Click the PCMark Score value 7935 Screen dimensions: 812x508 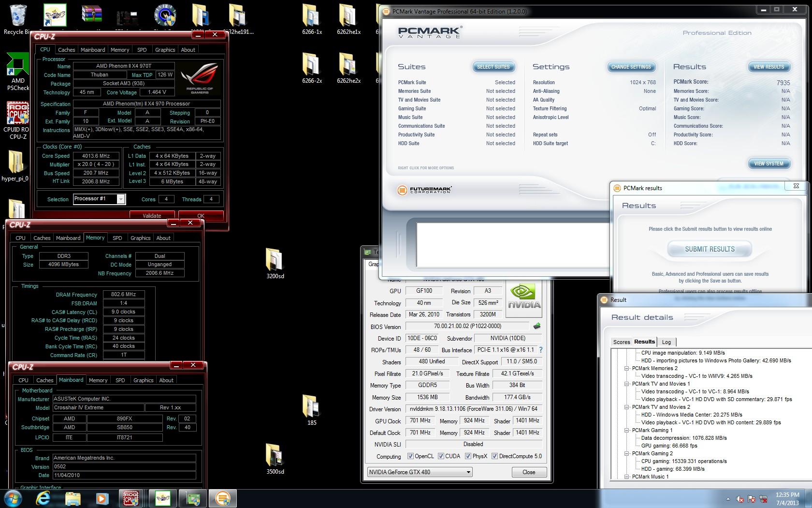point(783,83)
